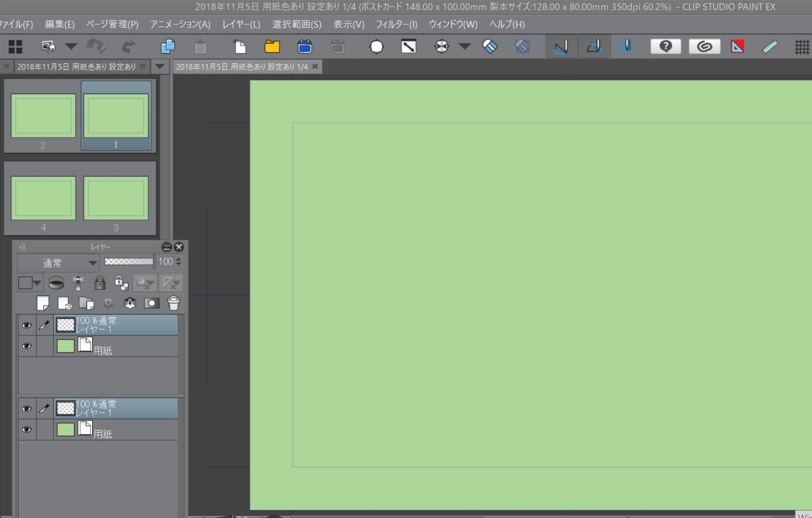Click the spiral swirl icon in command bar
This screenshot has height=518, width=812.
704,47
